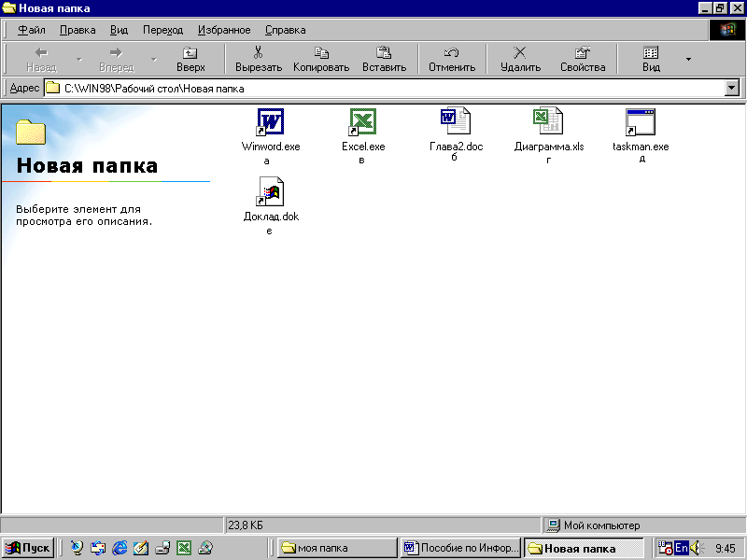Screen dimensions: 747x560
Task: Click the Копировать (Copy) icon
Action: [x=321, y=52]
